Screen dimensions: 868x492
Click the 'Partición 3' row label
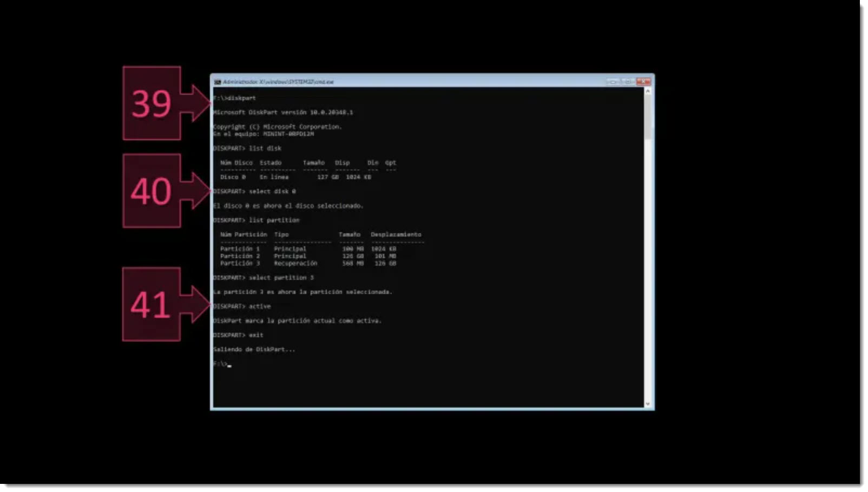240,263
